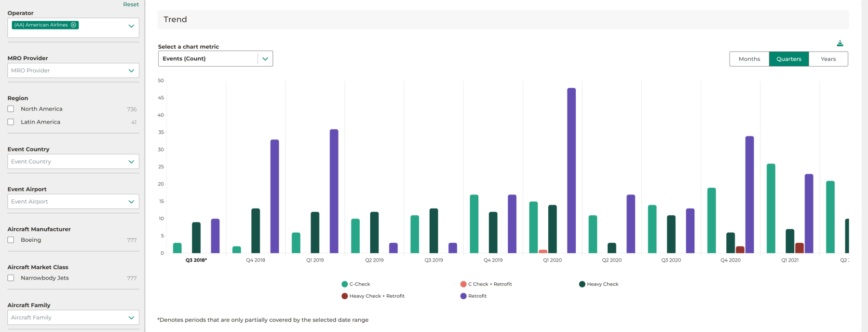
Task: Click the Aircraft Family input field
Action: 68,318
